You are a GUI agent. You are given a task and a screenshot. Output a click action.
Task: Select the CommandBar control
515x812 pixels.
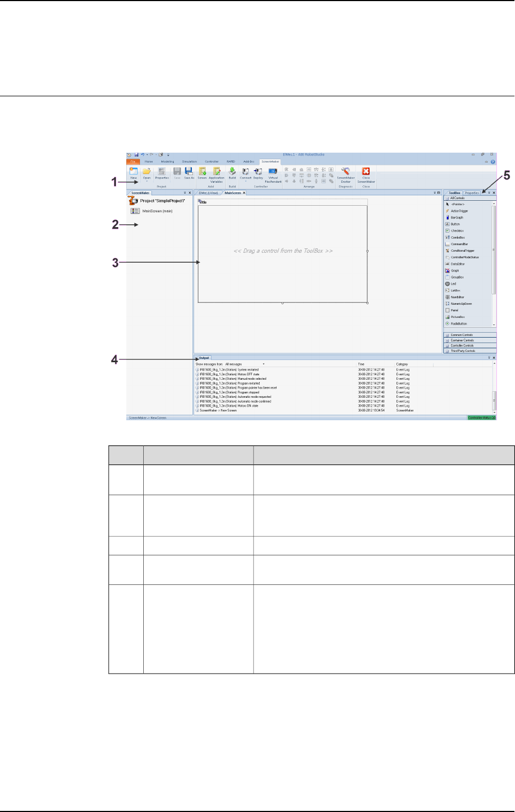coord(457,244)
